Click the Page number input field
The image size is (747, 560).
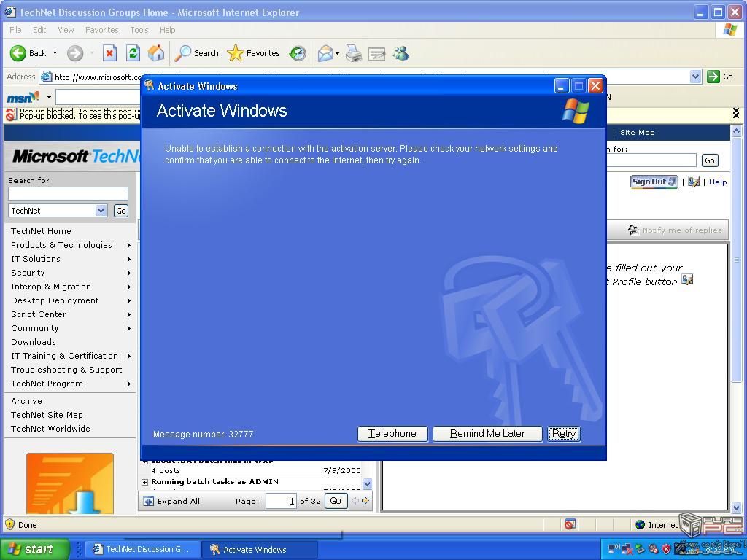pos(281,501)
